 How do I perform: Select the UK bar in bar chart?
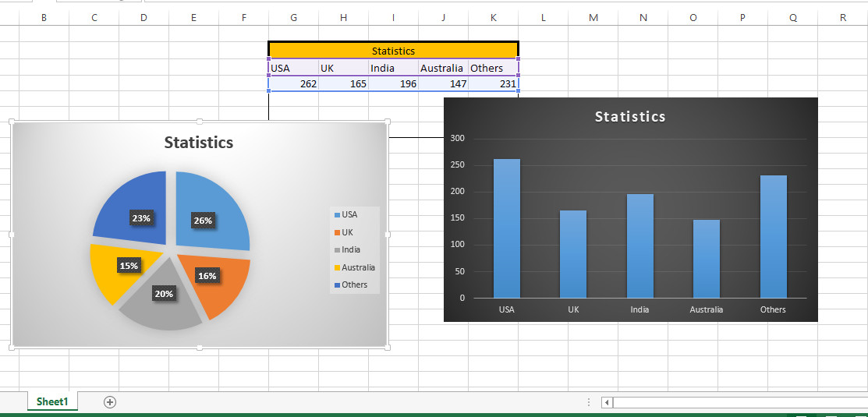pos(573,254)
